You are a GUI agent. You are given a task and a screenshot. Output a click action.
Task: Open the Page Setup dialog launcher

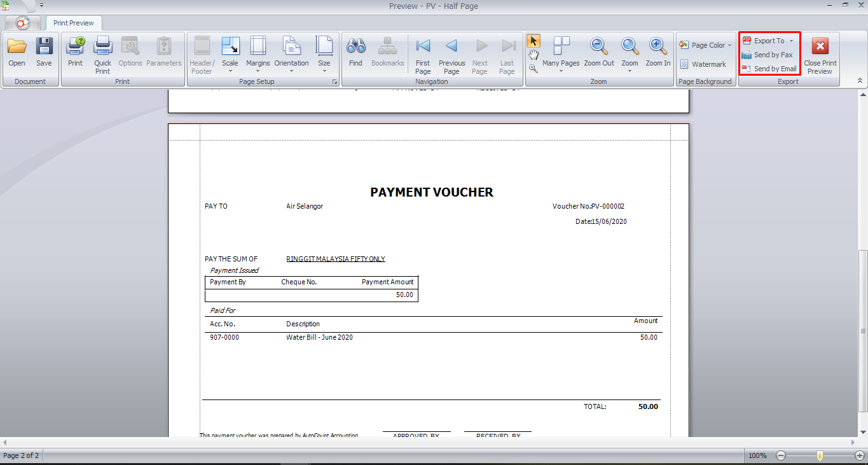pos(335,82)
